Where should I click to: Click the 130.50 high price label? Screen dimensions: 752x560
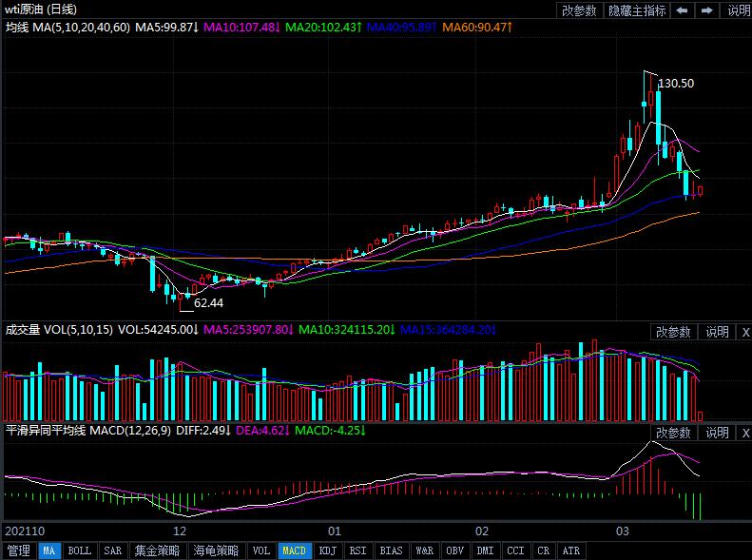(x=677, y=84)
